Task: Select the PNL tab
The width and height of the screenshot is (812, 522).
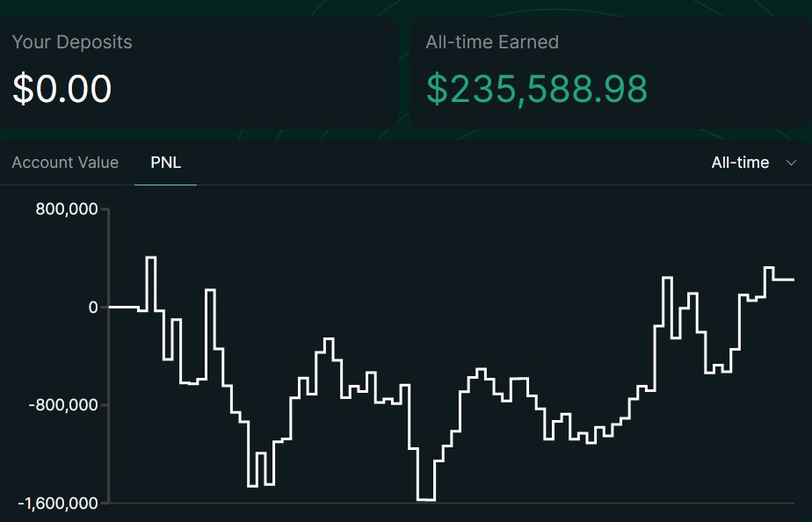Action: [x=166, y=163]
